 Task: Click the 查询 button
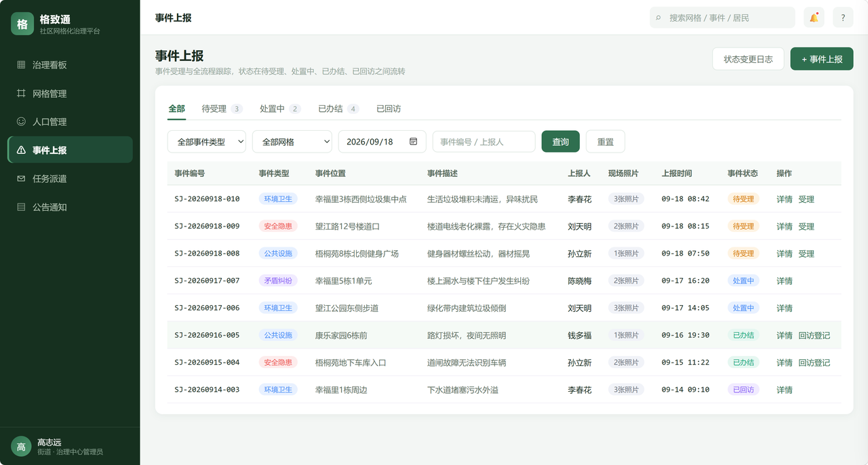click(x=561, y=142)
